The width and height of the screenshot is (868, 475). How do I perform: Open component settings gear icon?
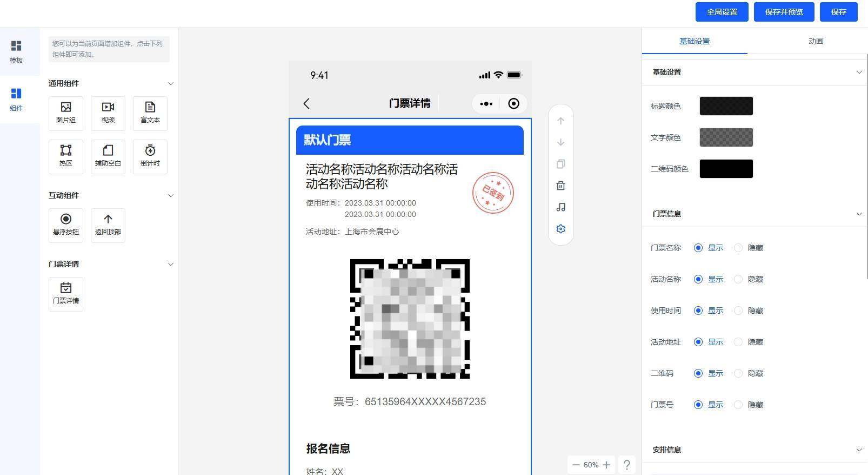coord(560,229)
